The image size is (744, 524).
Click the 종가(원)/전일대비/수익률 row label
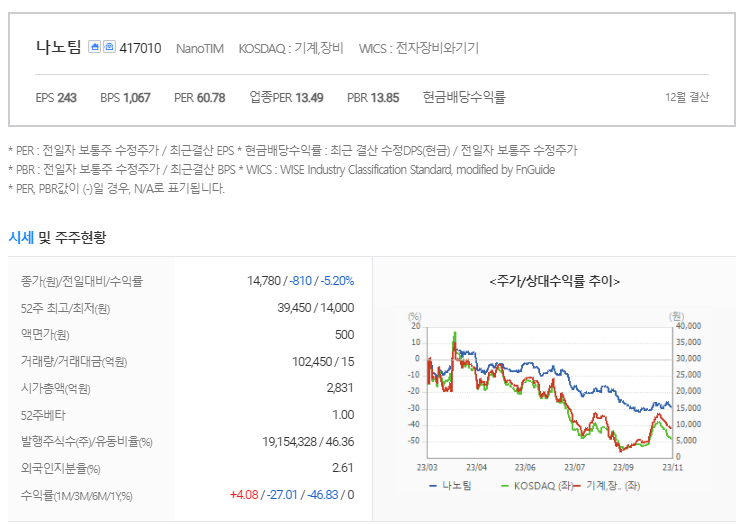tap(82, 282)
